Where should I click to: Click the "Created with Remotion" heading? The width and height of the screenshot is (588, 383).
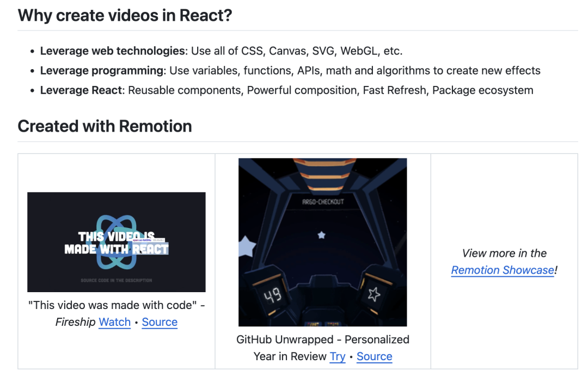pos(105,126)
